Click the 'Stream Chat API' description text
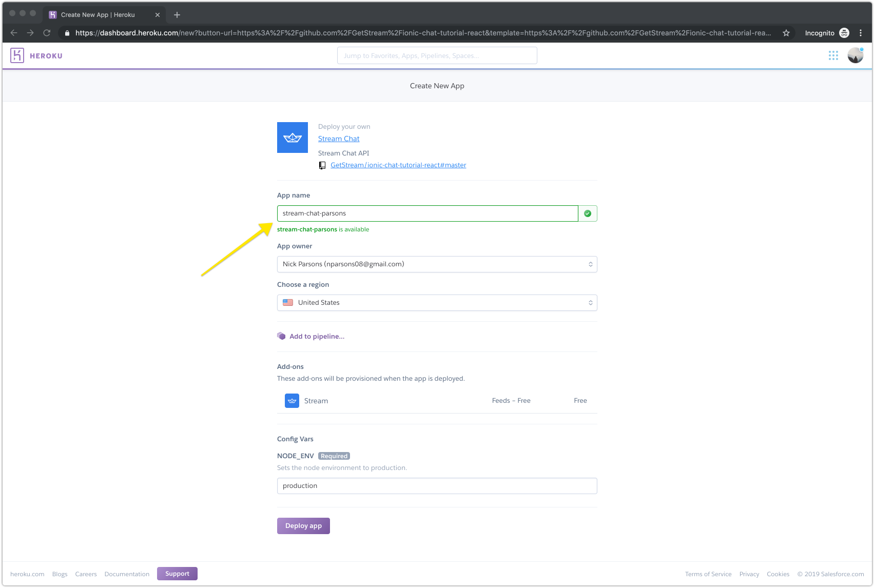The image size is (874, 588). [x=343, y=153]
